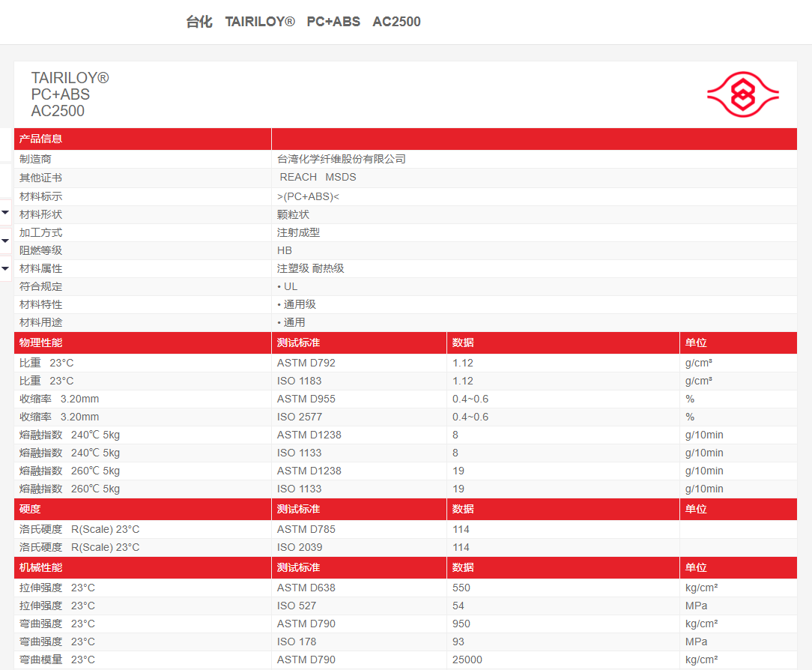Click the >(PC+ABS)< material marking value

pos(308,196)
